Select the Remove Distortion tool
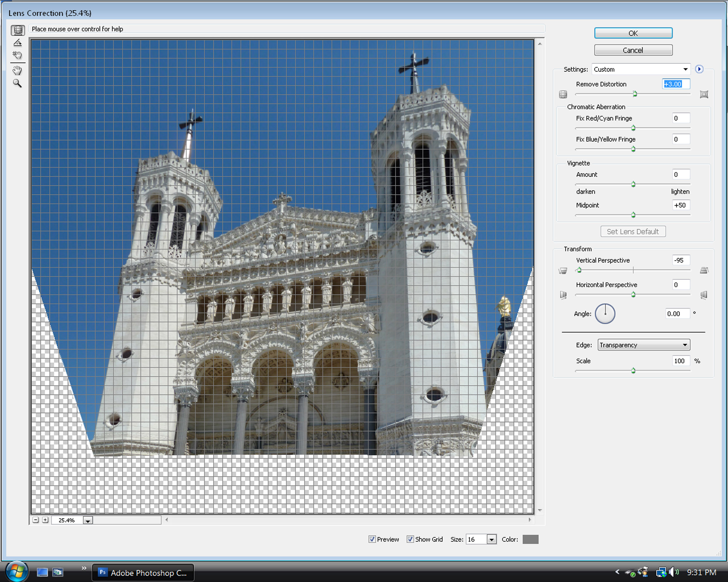728x582 pixels. (17, 30)
